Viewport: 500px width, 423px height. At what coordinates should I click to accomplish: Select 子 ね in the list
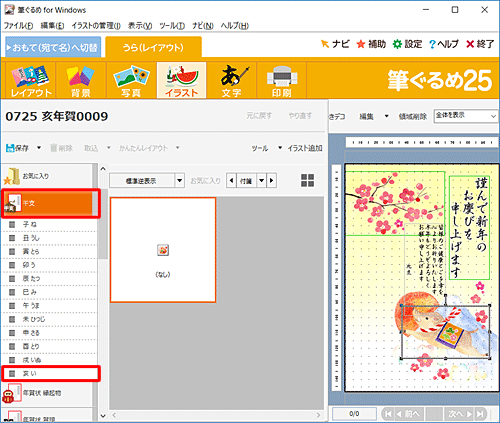[49, 224]
